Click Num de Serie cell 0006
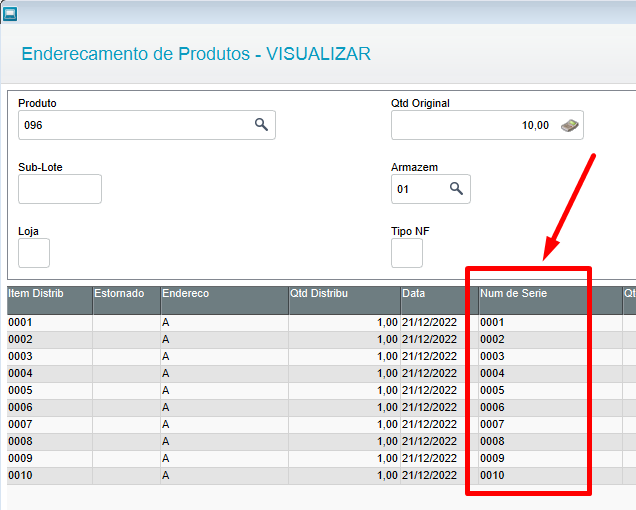The width and height of the screenshot is (636, 510). click(x=550, y=408)
